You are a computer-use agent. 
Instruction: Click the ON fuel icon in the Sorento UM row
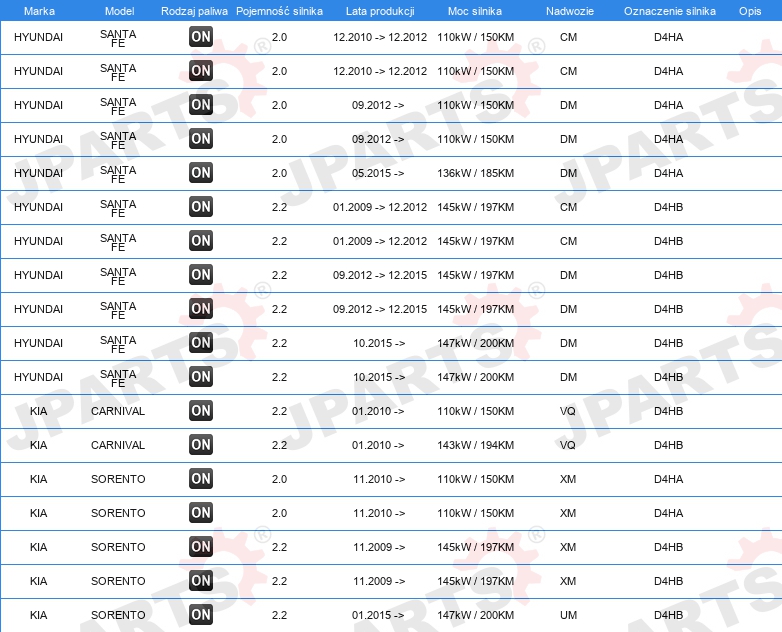[x=201, y=615]
